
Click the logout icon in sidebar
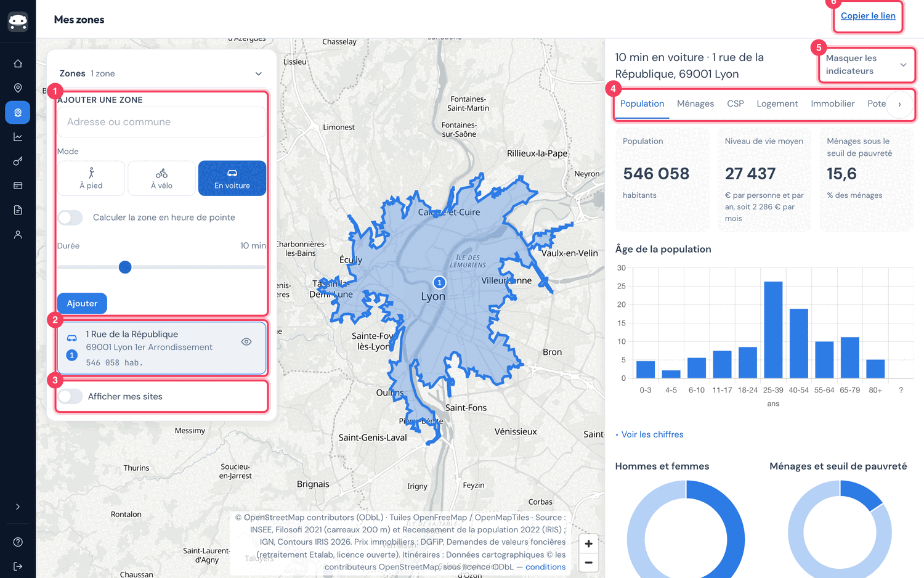pyautogui.click(x=18, y=566)
